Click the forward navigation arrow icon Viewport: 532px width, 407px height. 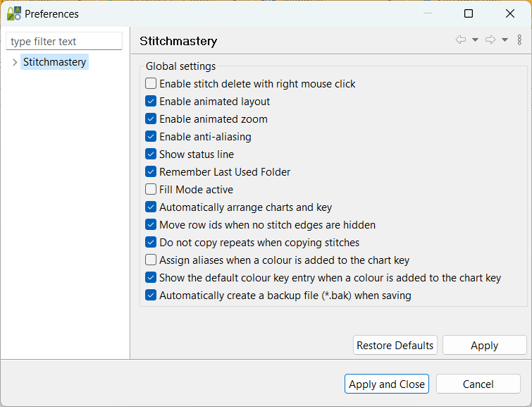pos(490,40)
